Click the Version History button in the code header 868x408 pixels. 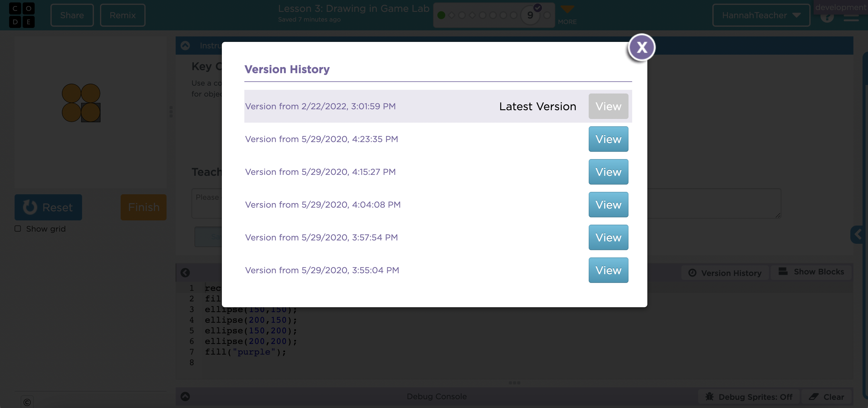tap(725, 273)
